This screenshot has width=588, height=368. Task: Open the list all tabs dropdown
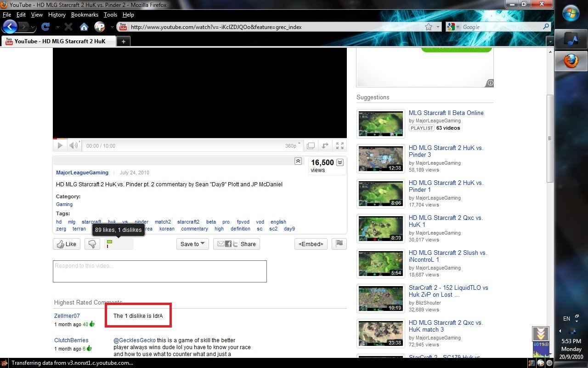point(549,41)
